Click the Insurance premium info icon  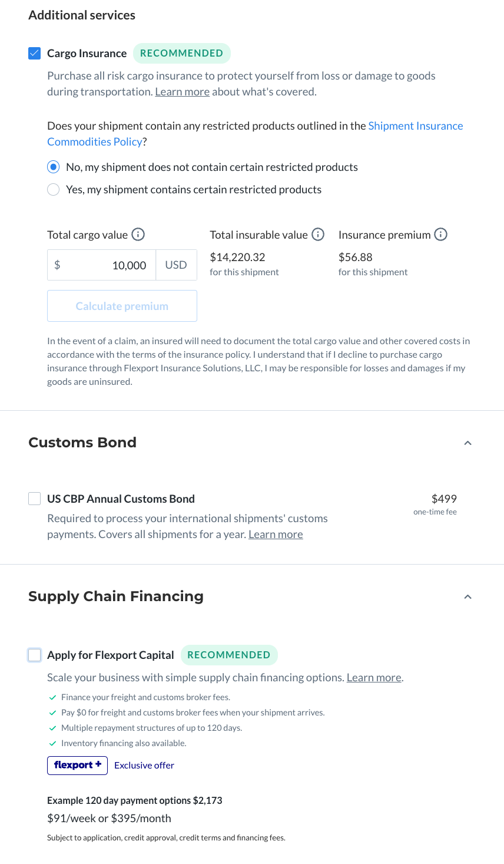click(440, 235)
